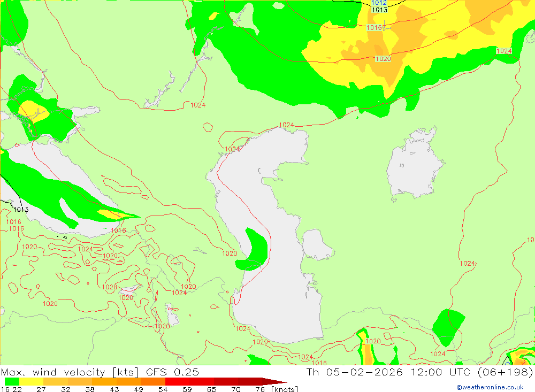Click the legend value '43'

[114, 389]
